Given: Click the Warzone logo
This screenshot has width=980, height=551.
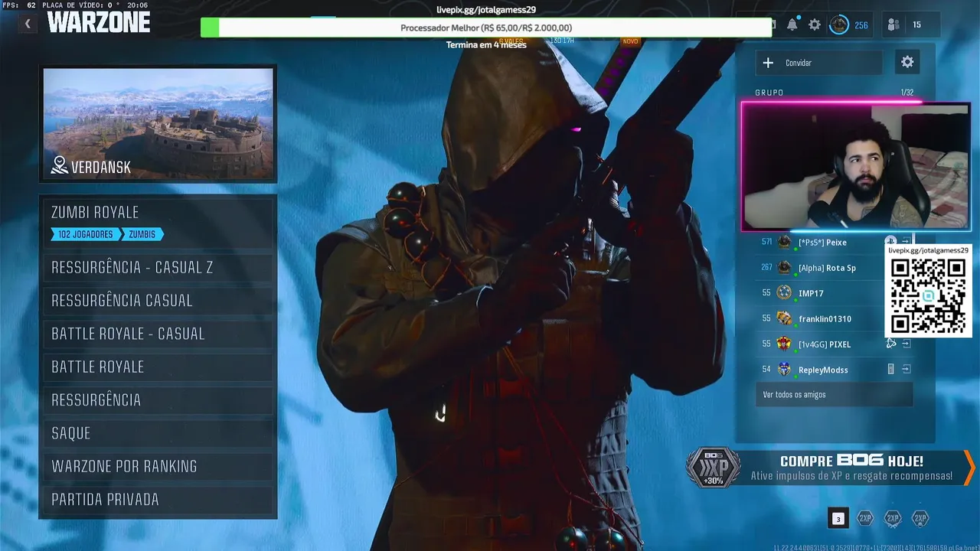Looking at the screenshot, I should (x=98, y=23).
